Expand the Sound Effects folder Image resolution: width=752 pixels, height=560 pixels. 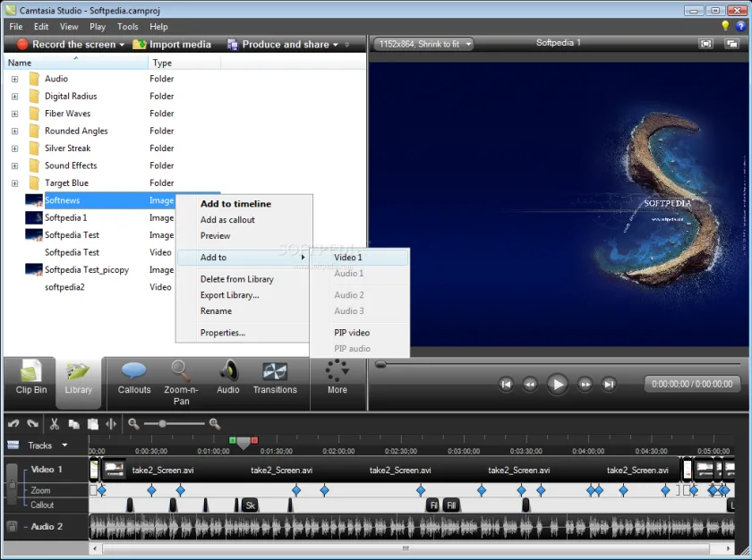point(15,165)
